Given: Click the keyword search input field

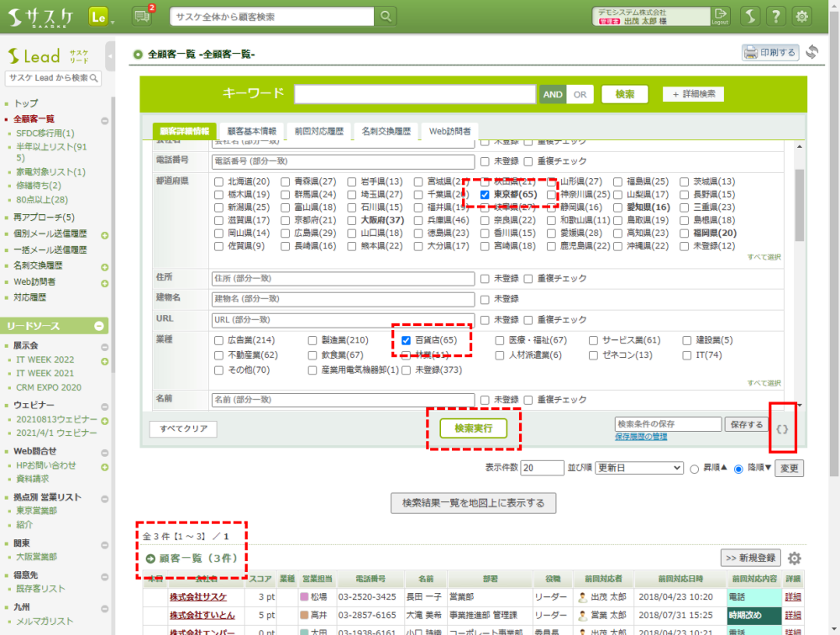Looking at the screenshot, I should pyautogui.click(x=414, y=94).
